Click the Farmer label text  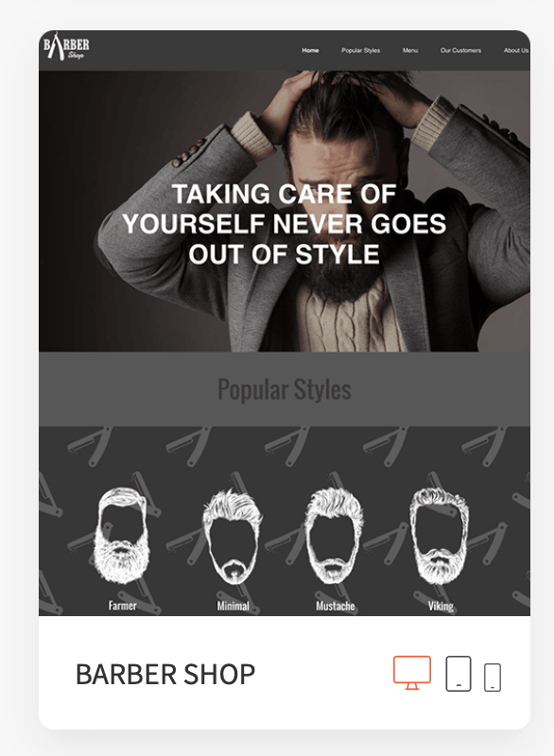[123, 606]
